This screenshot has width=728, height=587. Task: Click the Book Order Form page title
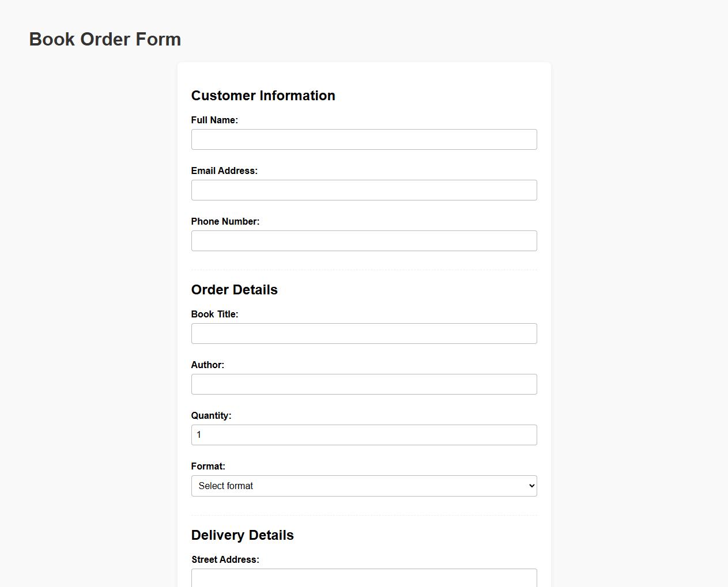(105, 39)
